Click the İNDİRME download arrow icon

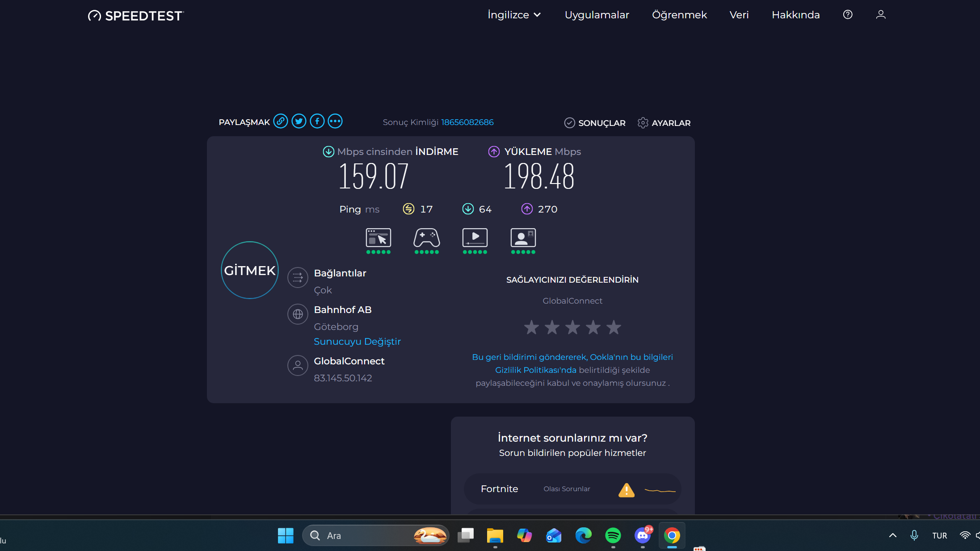[x=328, y=152]
